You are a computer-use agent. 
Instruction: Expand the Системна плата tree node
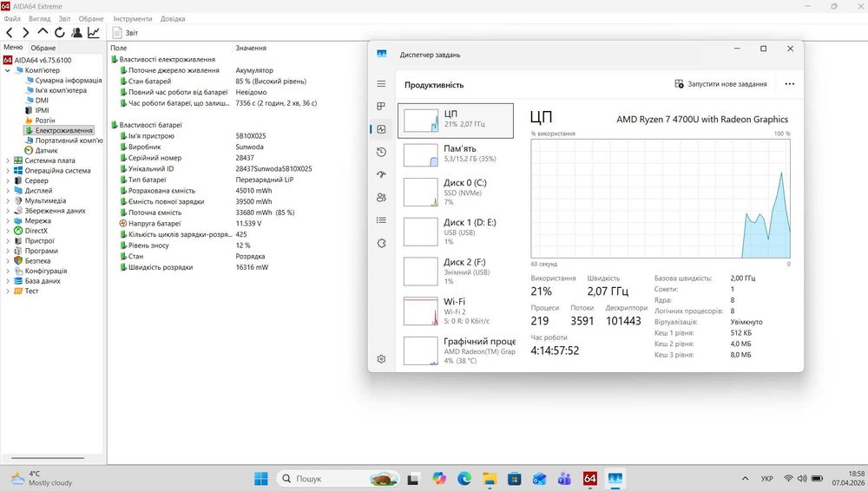click(x=8, y=160)
